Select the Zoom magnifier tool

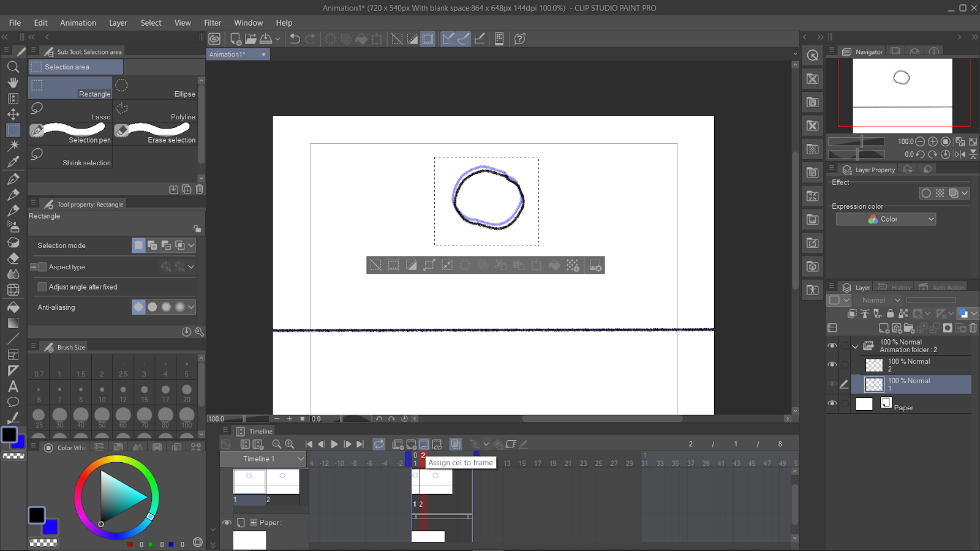coord(13,67)
